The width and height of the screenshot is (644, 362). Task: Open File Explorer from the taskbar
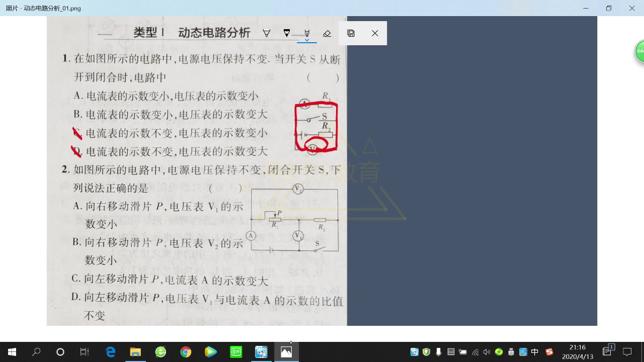point(135,352)
